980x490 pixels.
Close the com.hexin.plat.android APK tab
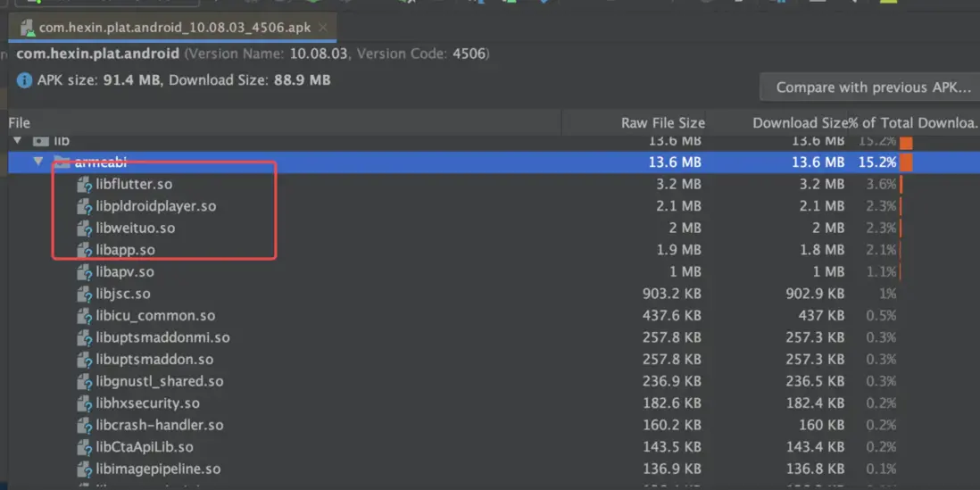(x=323, y=28)
